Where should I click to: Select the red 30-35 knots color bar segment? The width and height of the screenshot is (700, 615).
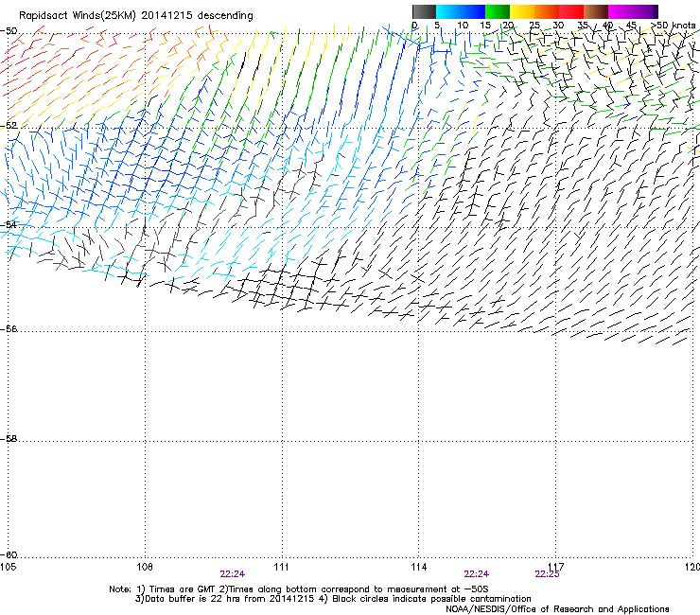[x=571, y=11]
